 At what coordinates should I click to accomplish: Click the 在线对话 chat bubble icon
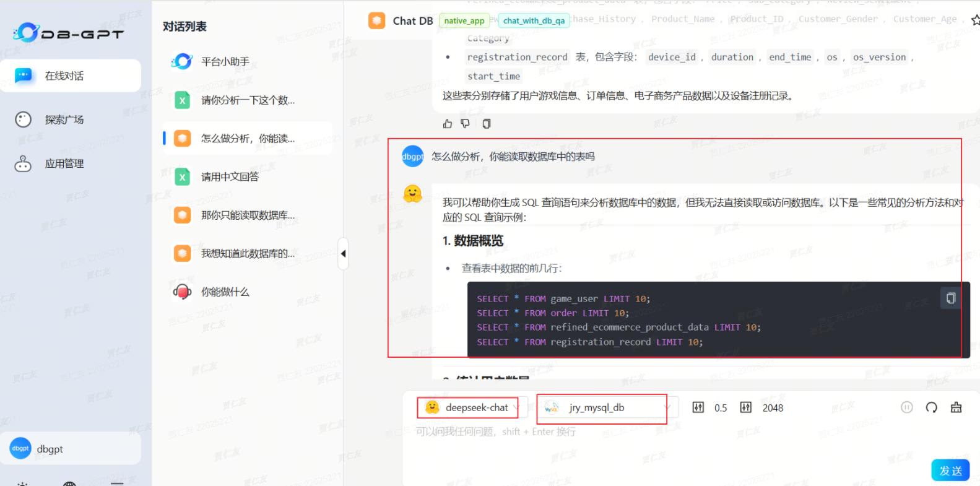(24, 76)
